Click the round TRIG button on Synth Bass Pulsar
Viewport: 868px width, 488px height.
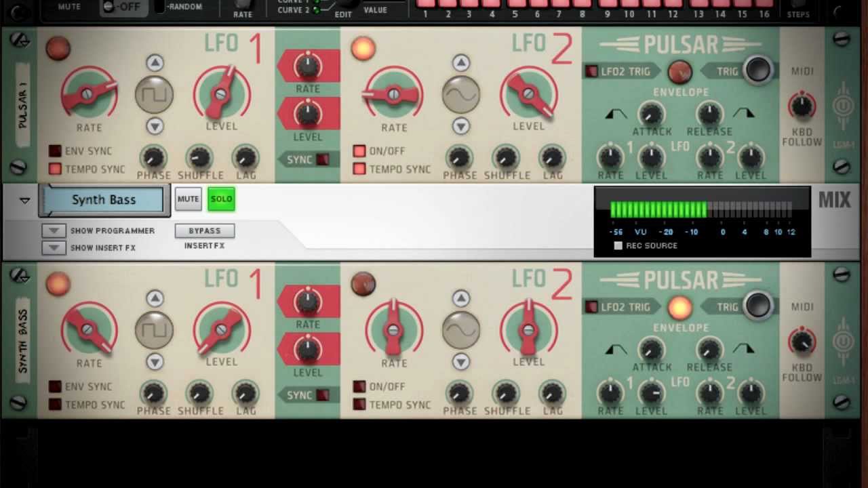(x=758, y=306)
